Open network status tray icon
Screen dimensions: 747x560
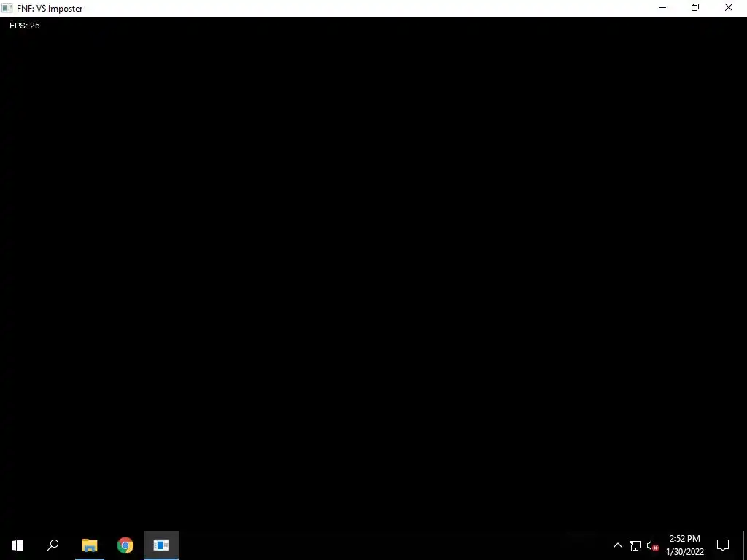[x=635, y=545]
